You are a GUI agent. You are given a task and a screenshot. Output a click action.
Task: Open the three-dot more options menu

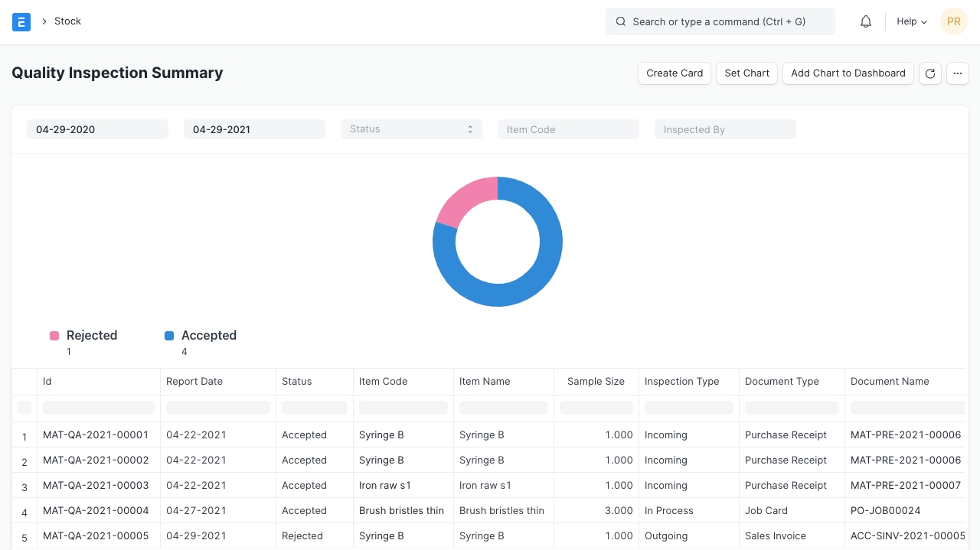coord(958,73)
